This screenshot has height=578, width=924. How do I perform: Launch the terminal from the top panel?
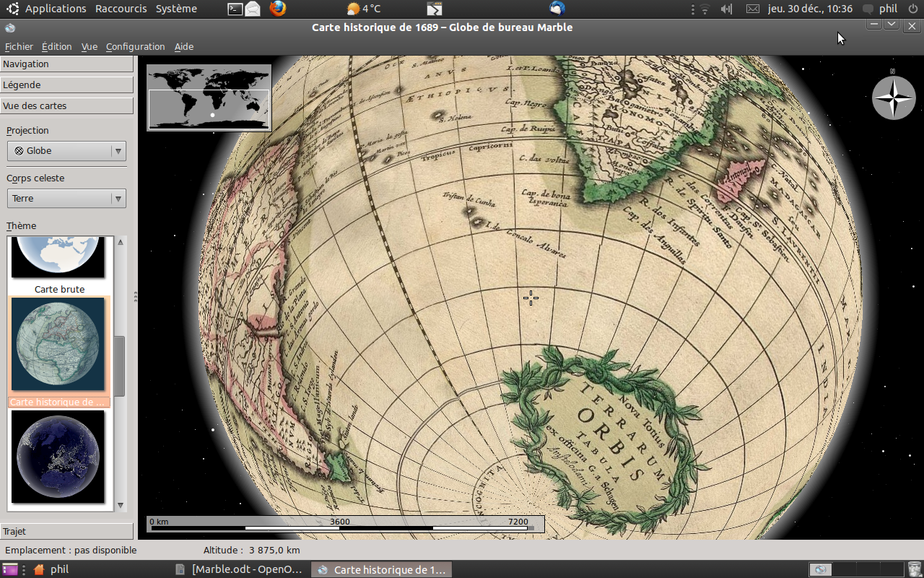(235, 9)
